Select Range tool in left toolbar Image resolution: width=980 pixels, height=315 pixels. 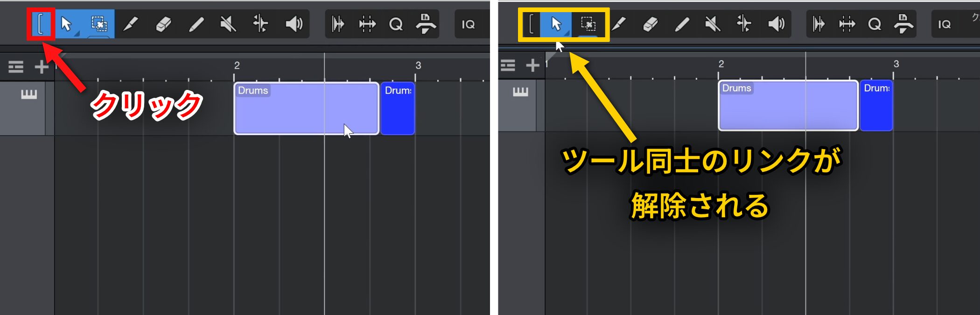(x=99, y=24)
